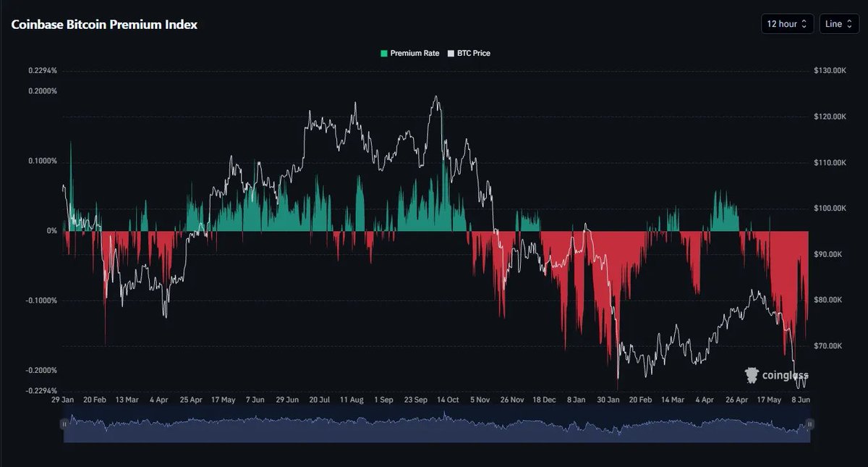Click the green Premium Rate legend swatch
The height and width of the screenshot is (467, 868).
pyautogui.click(x=384, y=54)
